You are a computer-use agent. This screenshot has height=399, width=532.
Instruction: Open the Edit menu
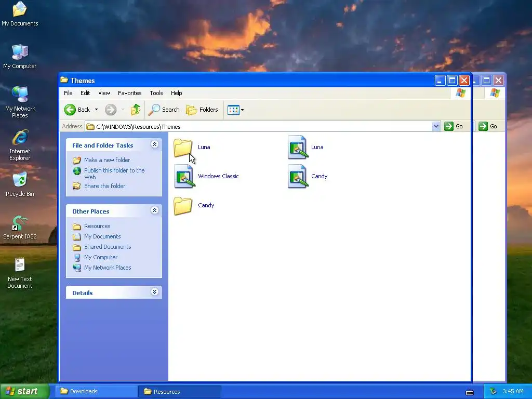point(85,93)
